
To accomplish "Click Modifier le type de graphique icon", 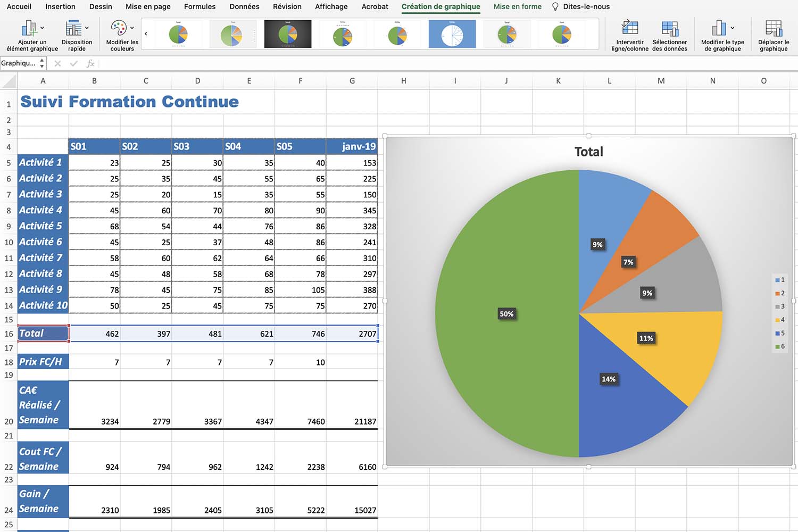I will (719, 29).
